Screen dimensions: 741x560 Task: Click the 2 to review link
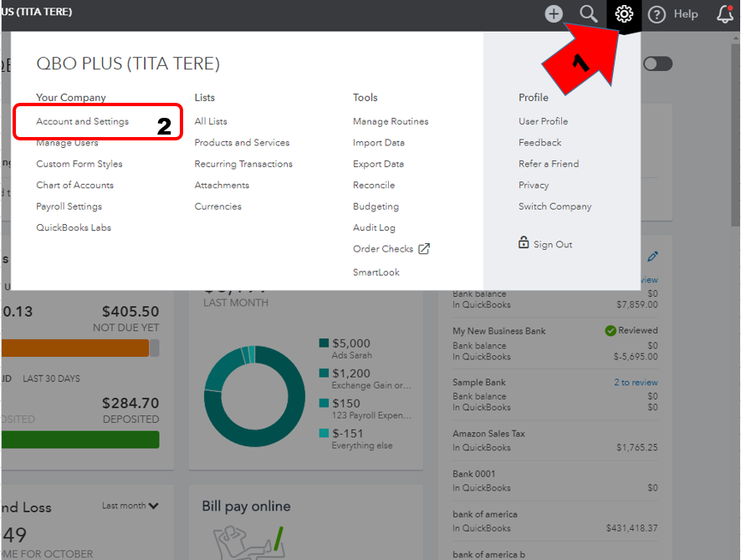point(636,383)
